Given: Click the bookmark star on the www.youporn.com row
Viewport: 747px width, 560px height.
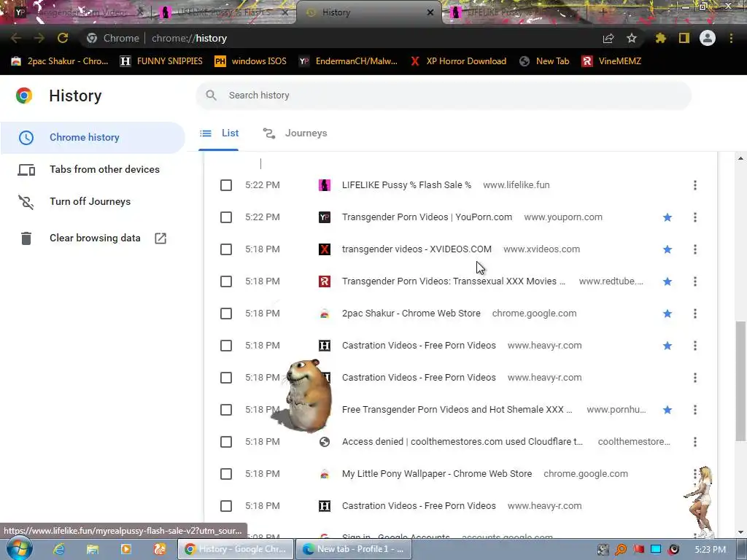Looking at the screenshot, I should point(667,217).
